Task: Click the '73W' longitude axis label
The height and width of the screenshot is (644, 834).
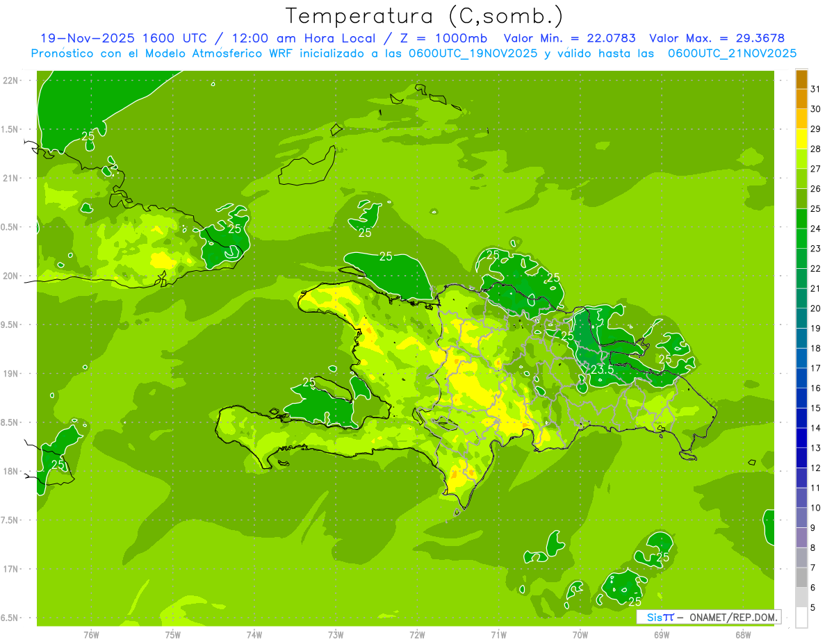Action: coord(336,635)
